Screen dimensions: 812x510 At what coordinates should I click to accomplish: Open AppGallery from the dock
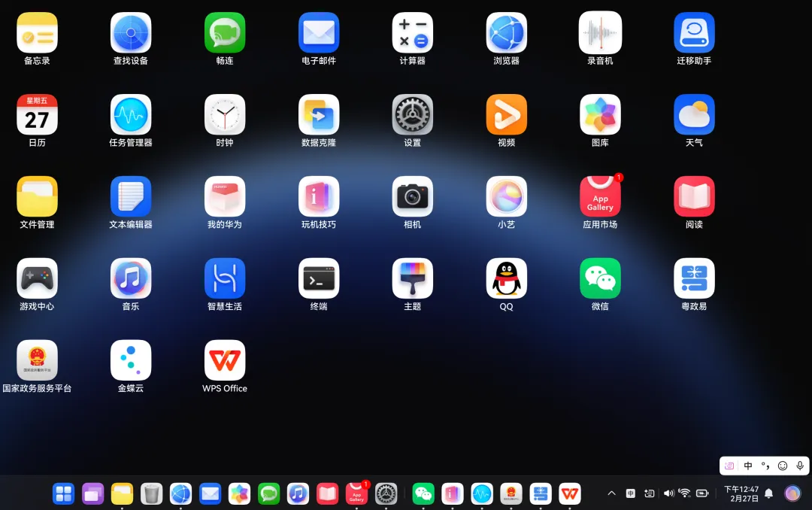356,494
